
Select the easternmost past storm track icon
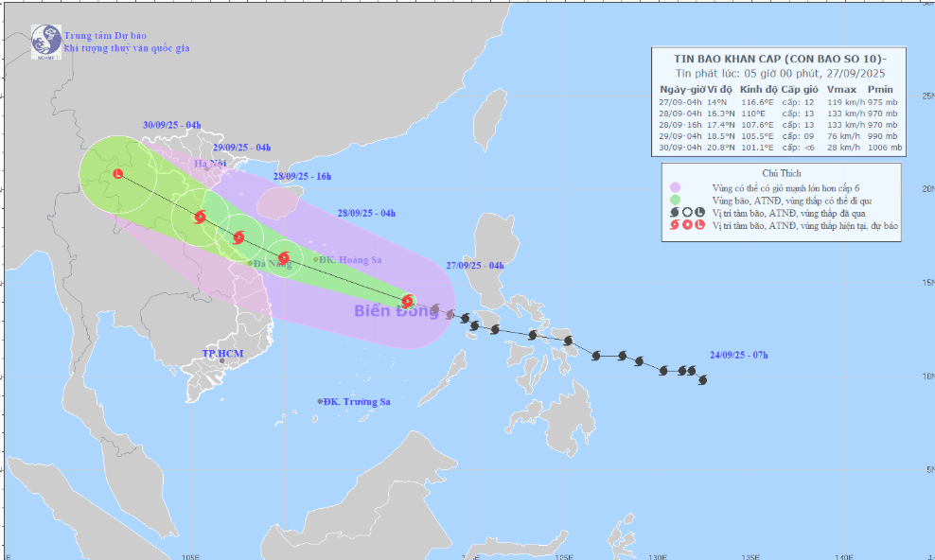coord(702,380)
